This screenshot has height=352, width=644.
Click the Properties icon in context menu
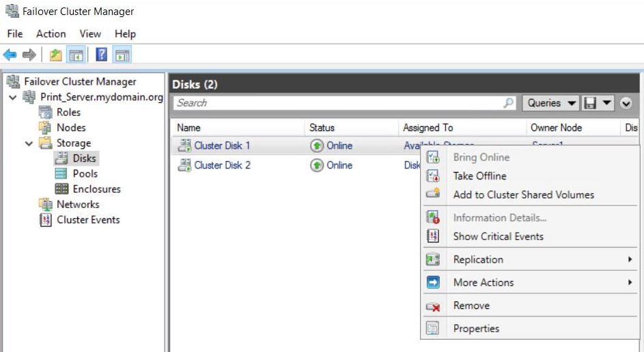pyautogui.click(x=432, y=328)
